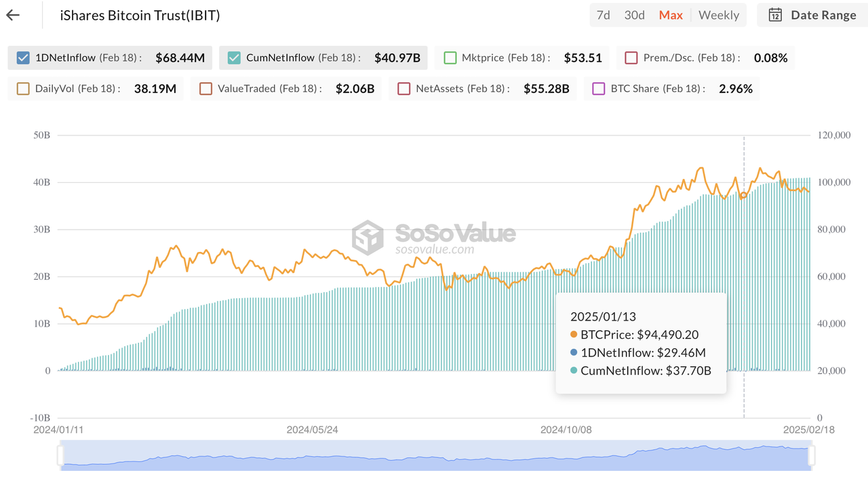The height and width of the screenshot is (479, 868).
Task: Uncheck the CumNetInflow checkbox
Action: tap(234, 58)
